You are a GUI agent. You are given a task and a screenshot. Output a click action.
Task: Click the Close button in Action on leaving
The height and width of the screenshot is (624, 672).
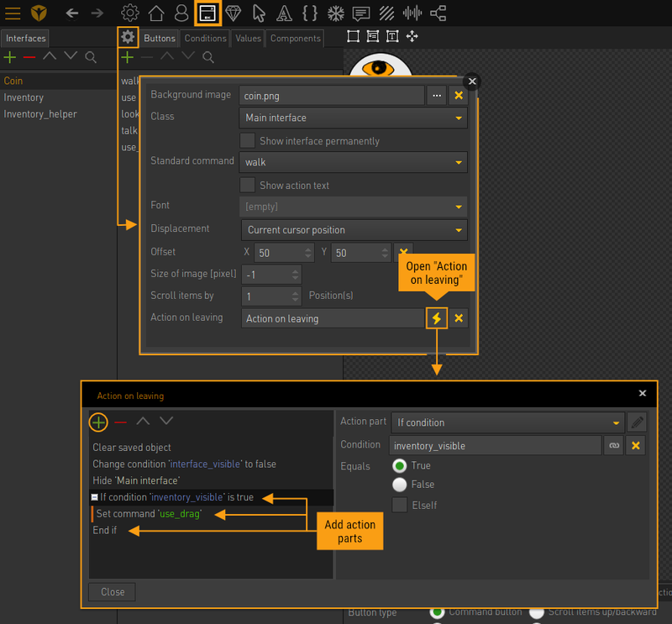[x=111, y=592]
